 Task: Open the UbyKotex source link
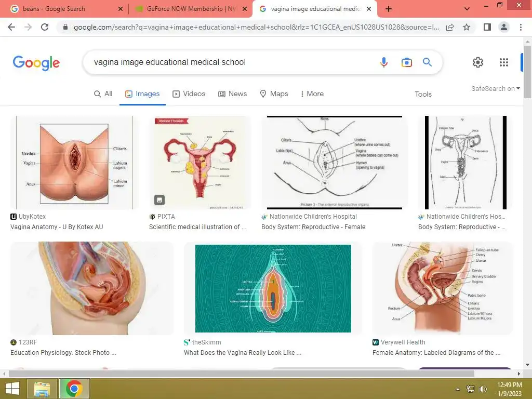(28, 217)
